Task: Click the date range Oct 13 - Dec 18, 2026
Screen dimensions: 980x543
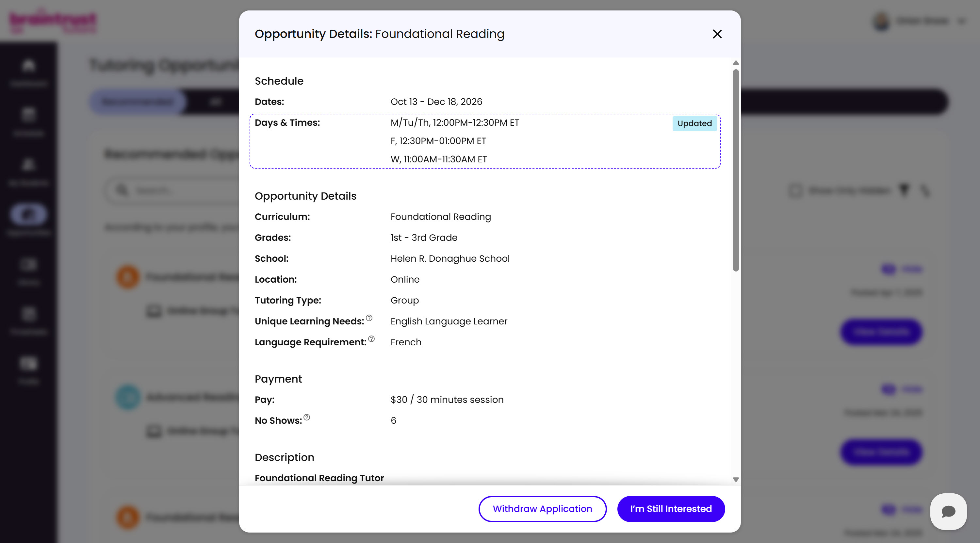Action: coord(436,102)
